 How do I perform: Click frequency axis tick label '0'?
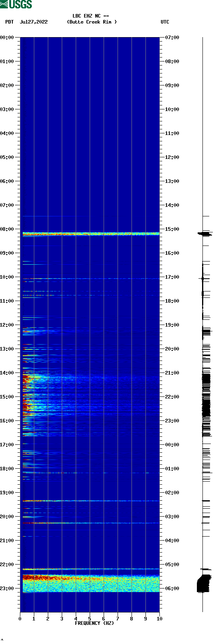[x=20, y=619]
